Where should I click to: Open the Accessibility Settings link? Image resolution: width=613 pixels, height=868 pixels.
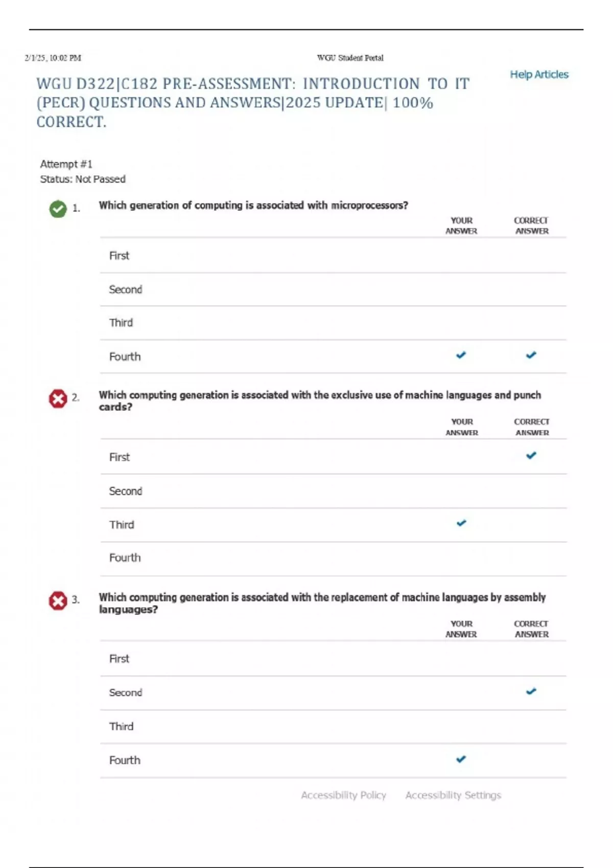[453, 795]
